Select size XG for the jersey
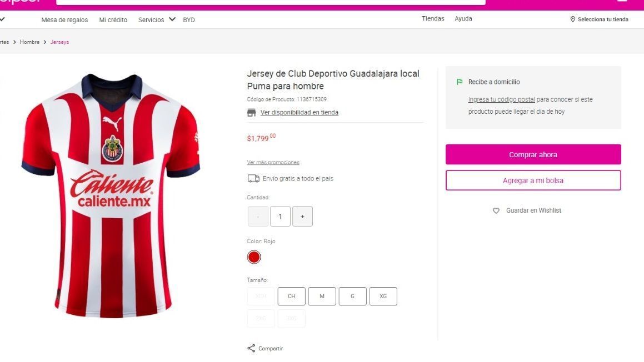Viewport: 644px width, 362px height. (x=383, y=296)
